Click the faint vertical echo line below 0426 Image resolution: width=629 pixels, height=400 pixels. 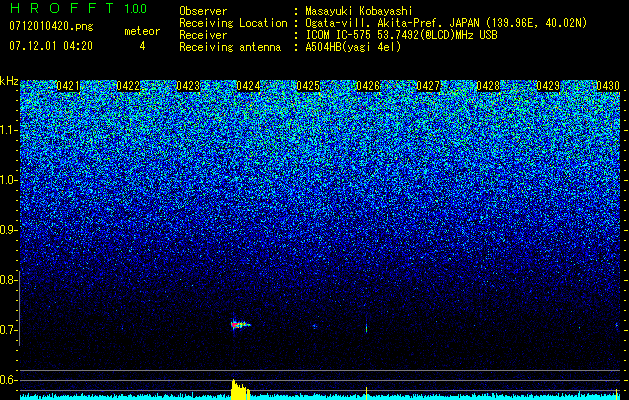[366, 328]
